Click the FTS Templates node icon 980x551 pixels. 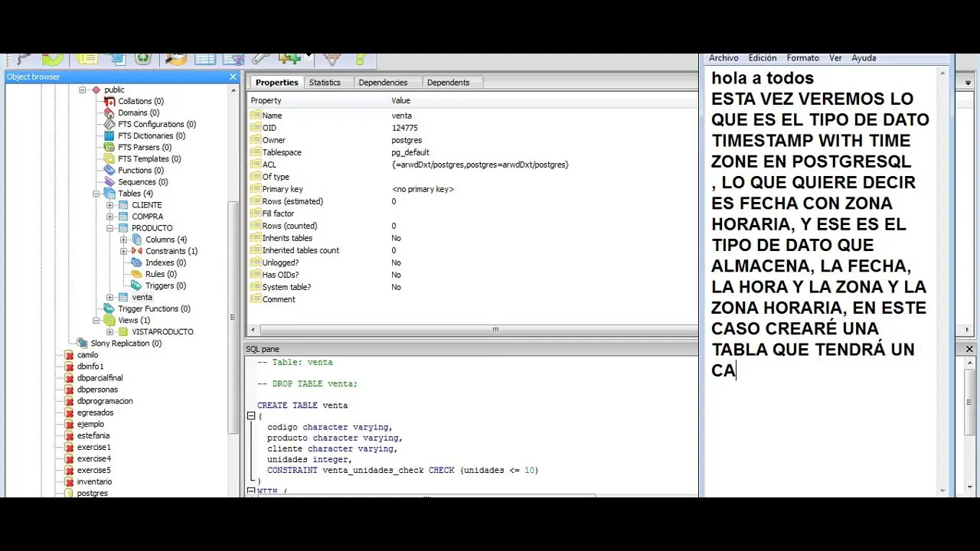pyautogui.click(x=109, y=158)
